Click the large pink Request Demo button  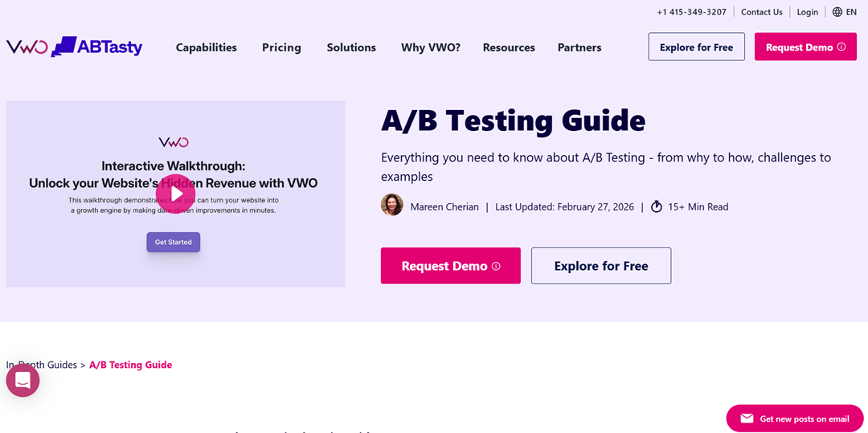click(451, 266)
